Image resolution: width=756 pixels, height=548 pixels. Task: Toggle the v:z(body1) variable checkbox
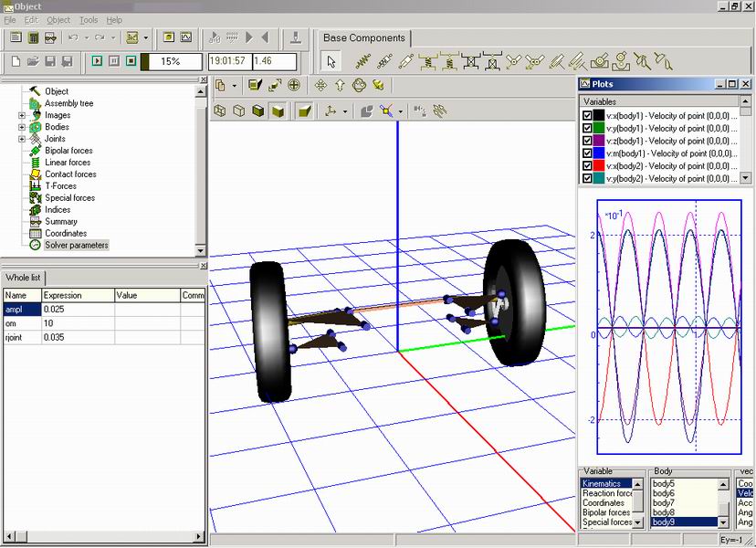pos(586,141)
